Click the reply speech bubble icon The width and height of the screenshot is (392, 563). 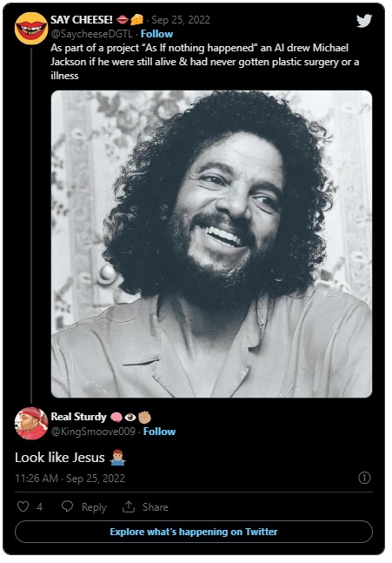coord(67,506)
